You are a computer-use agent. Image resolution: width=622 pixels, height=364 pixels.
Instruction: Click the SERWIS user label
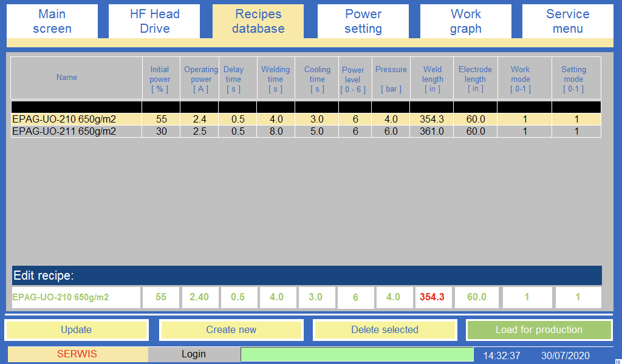(x=77, y=354)
